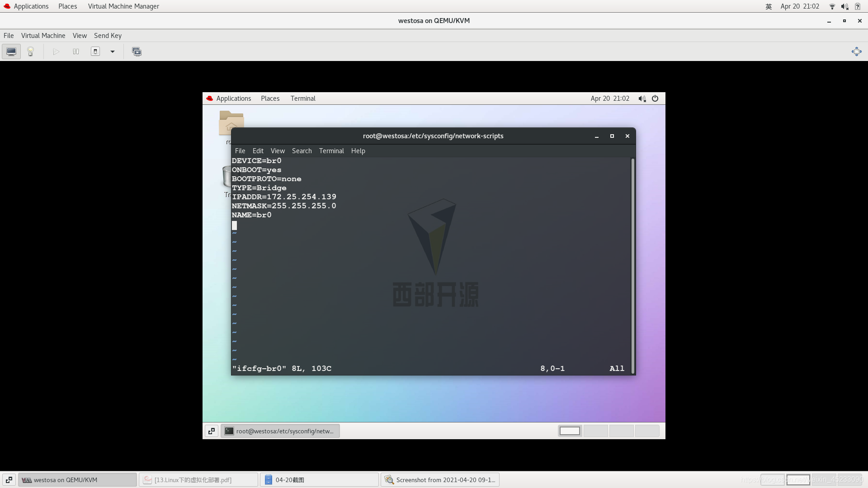Switch to first guest workspace
Screen dimensions: 868x488
point(570,431)
